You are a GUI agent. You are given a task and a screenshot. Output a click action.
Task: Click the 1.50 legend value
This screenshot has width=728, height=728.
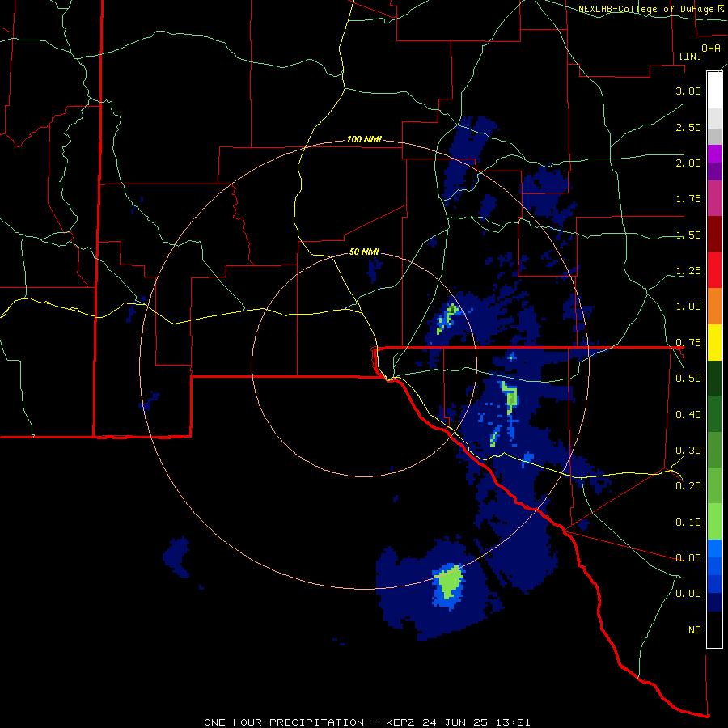click(x=688, y=235)
